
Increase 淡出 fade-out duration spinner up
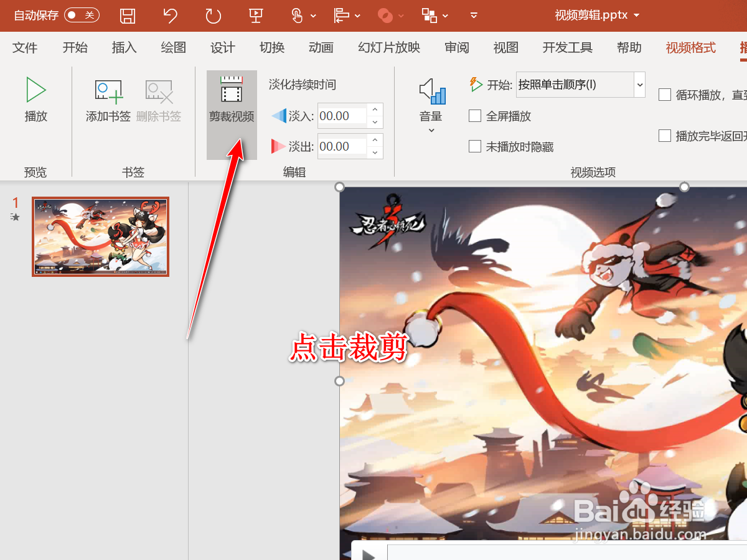375,140
